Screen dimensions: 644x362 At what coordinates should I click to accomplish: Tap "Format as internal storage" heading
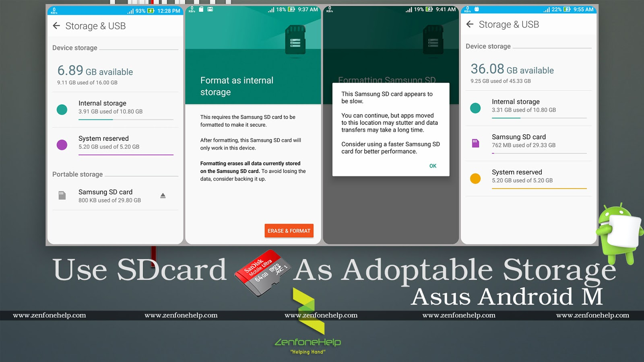pos(237,86)
